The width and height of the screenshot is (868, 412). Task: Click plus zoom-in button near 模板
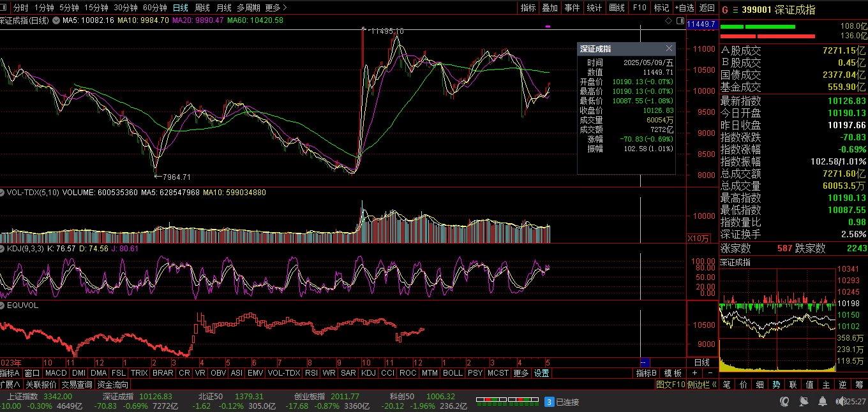tap(695, 373)
